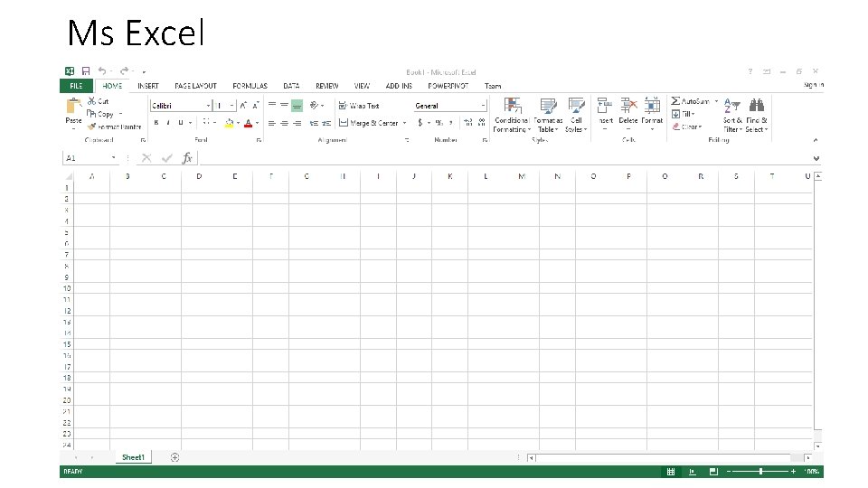
Task: Click the Borders icon
Action: click(206, 122)
